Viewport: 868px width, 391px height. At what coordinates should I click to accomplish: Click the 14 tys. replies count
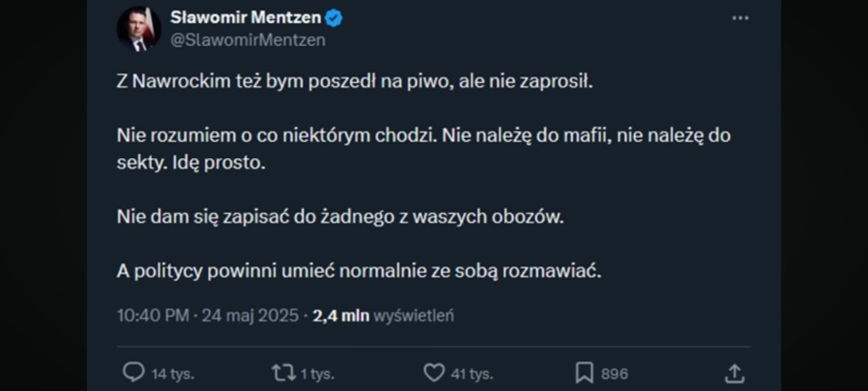click(172, 374)
